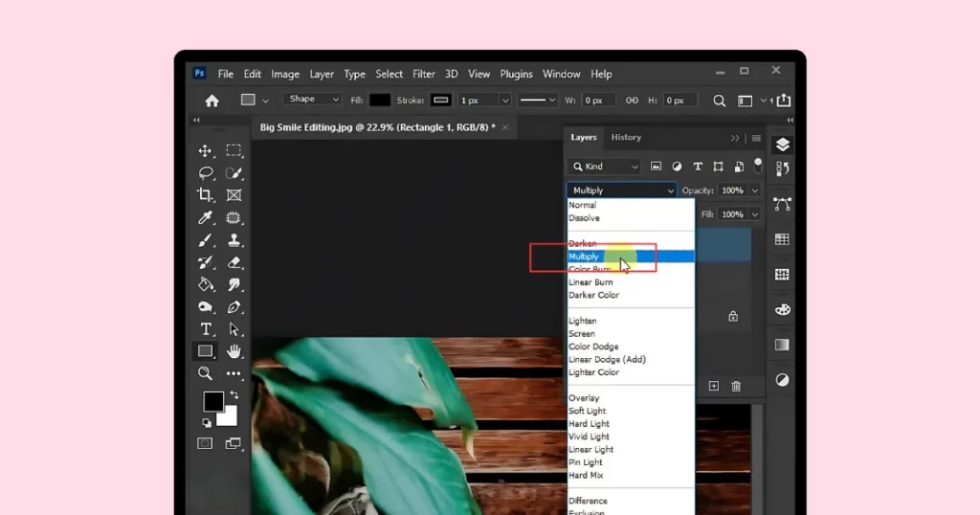The height and width of the screenshot is (515, 980).
Task: Click the width W input field
Action: click(597, 100)
